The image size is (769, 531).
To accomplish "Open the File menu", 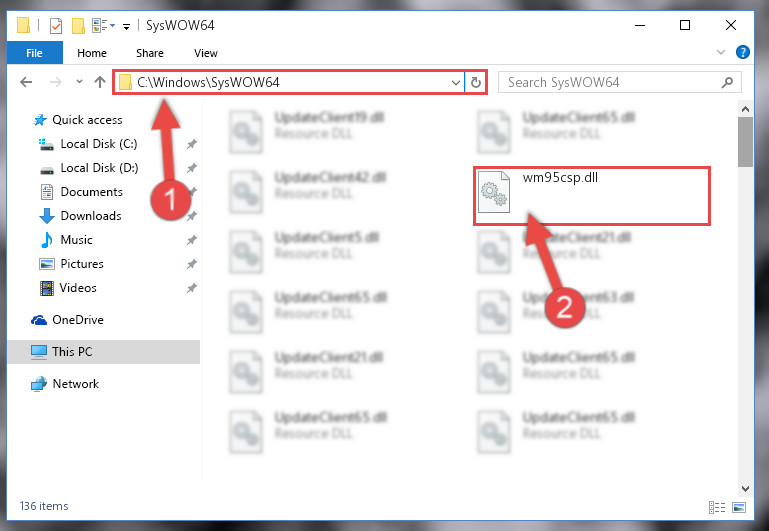I will [x=34, y=53].
